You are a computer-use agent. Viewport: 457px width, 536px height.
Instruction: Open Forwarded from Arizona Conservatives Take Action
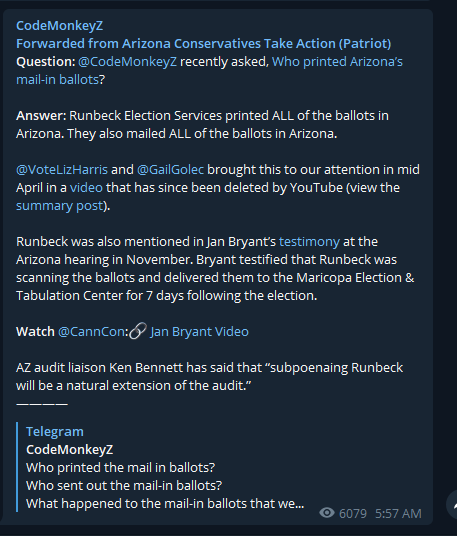[204, 43]
